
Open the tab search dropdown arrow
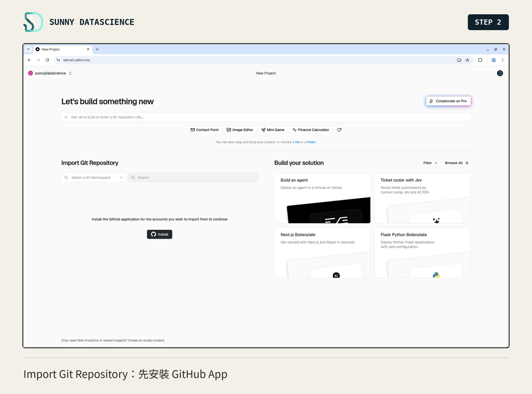[x=29, y=49]
